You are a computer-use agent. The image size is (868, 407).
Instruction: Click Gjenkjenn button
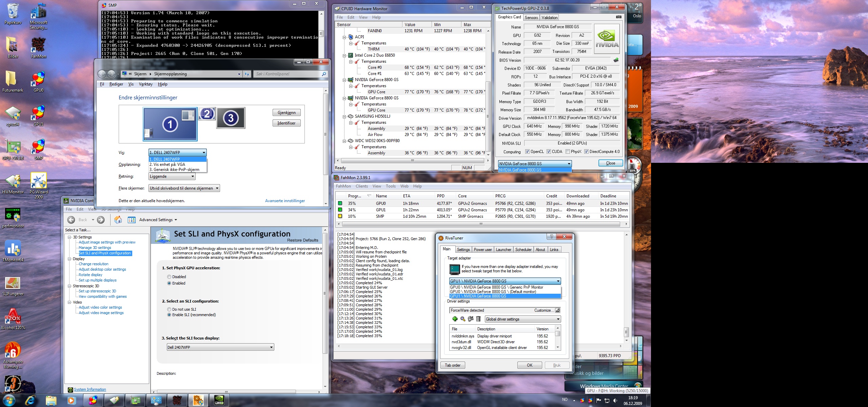(x=287, y=113)
